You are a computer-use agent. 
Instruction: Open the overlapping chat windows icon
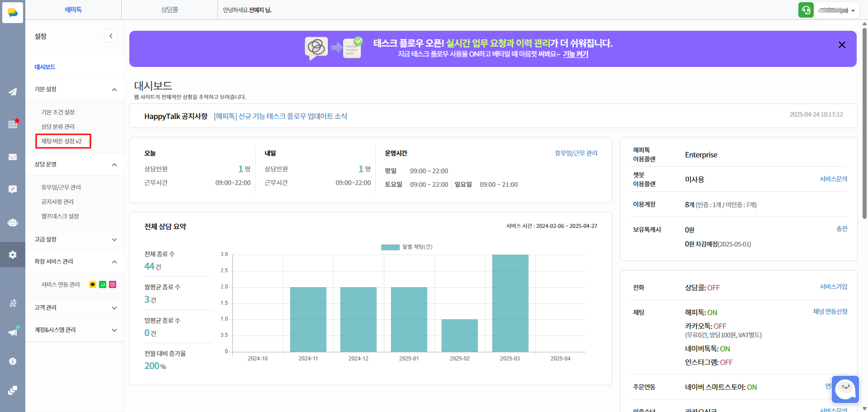click(13, 390)
